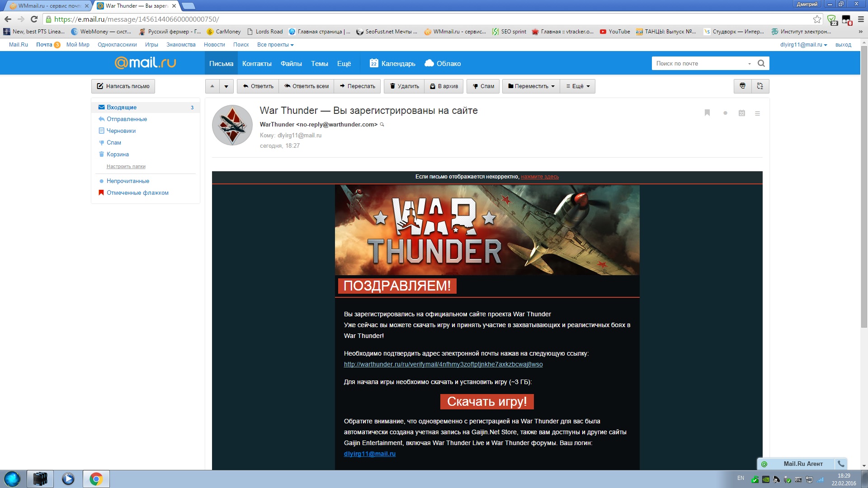The image size is (868, 488).
Task: Click the Поиск по почте field
Action: (698, 63)
